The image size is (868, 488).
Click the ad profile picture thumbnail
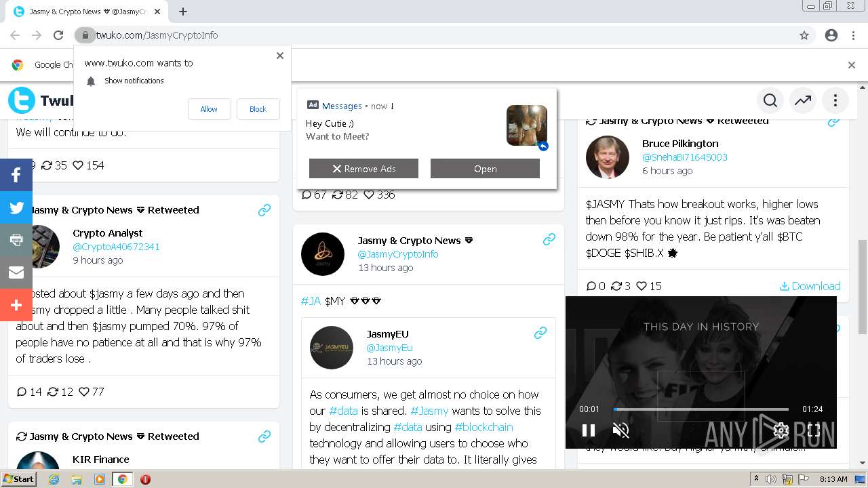tap(527, 125)
